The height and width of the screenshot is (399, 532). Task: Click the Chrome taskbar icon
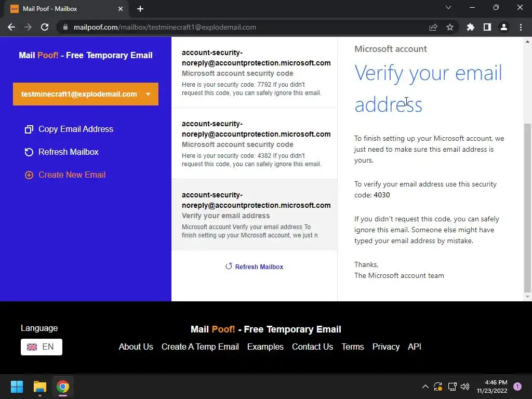[x=63, y=387]
